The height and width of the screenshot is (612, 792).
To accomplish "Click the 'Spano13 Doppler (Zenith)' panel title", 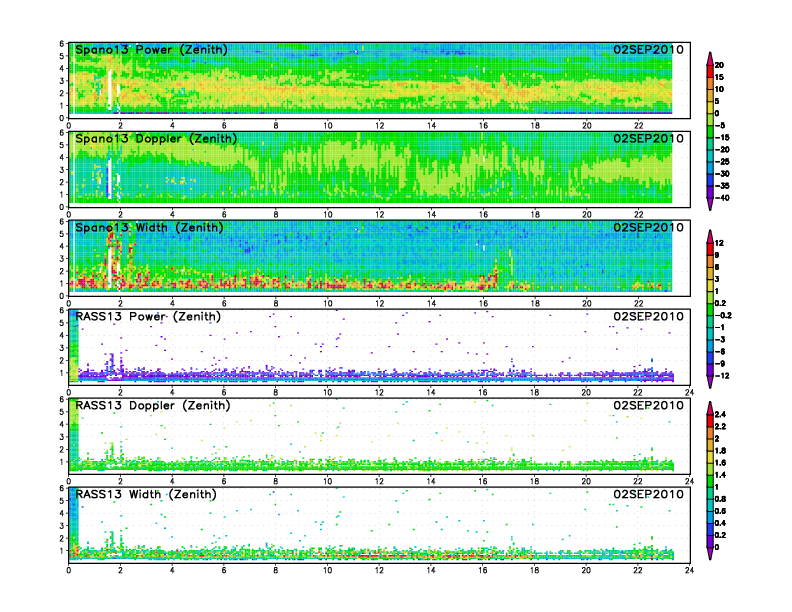I will 156,139.
